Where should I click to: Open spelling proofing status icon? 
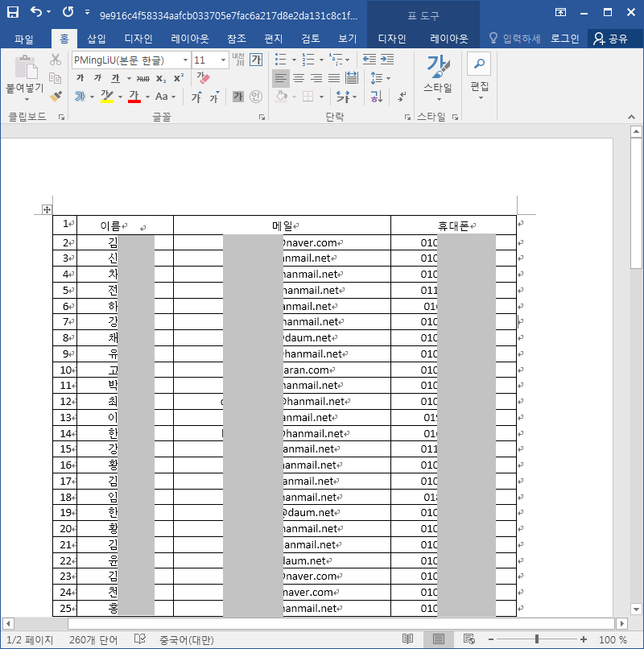click(x=140, y=639)
